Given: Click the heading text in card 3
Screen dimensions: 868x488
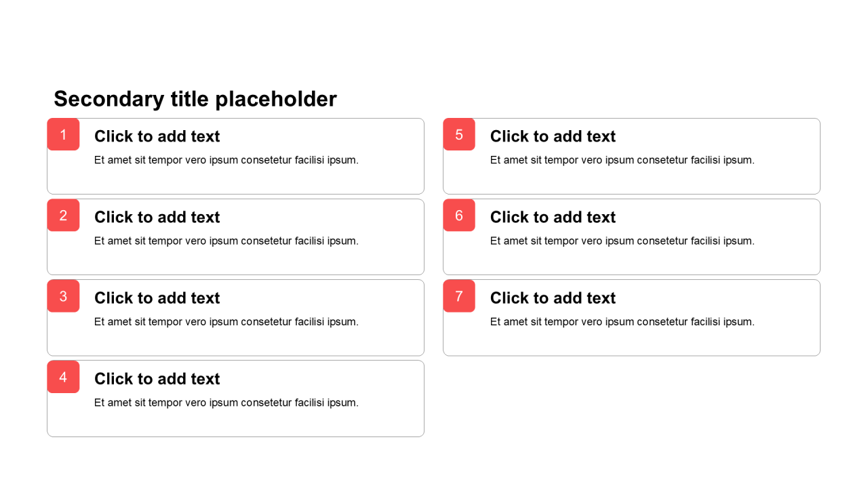Looking at the screenshot, I should point(157,298).
